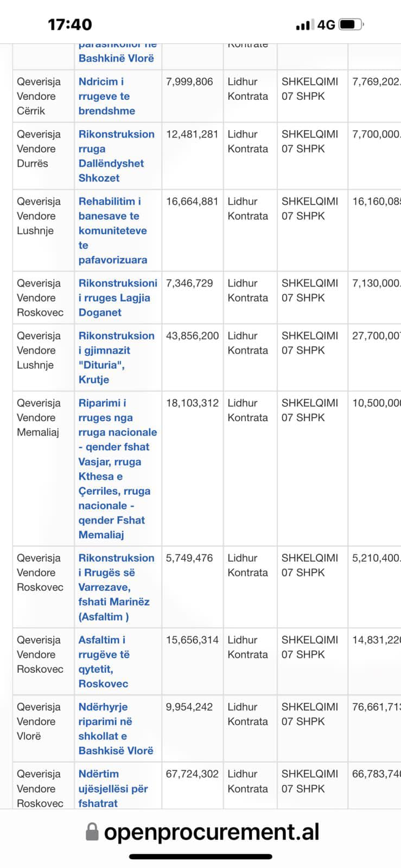
Task: Tap the 17:40 clock in status bar
Action: (70, 24)
